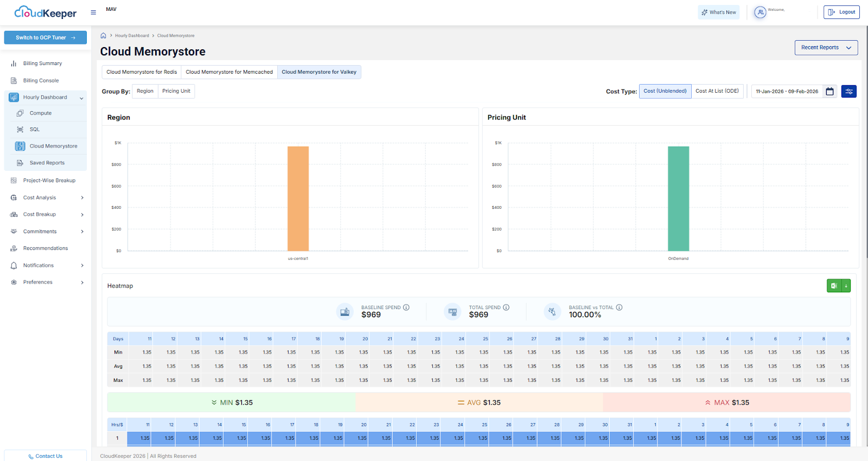Click the hamburger menu icon to collapse sidebar
The width and height of the screenshot is (868, 461).
click(93, 12)
